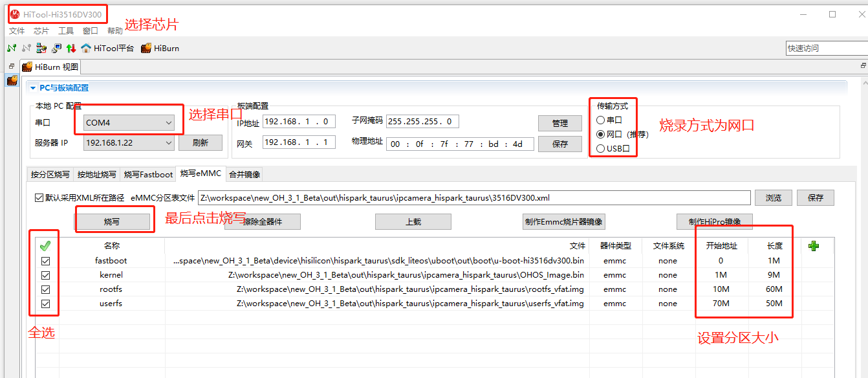This screenshot has width=868, height=378.
Task: Click the HiBurn icon in left sidebar
Action: 12,80
